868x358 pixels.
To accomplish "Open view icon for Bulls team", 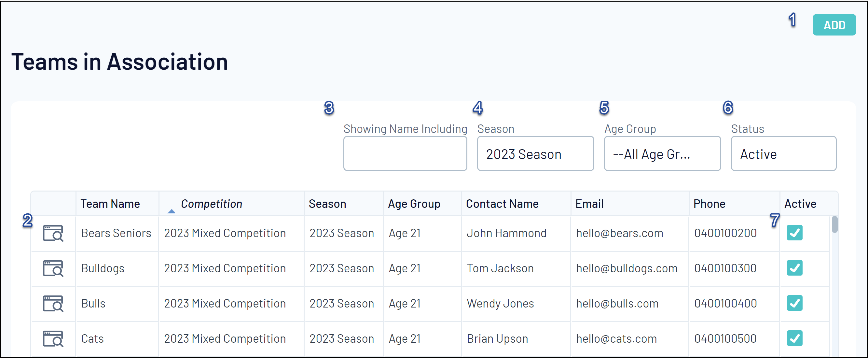I will [x=53, y=303].
